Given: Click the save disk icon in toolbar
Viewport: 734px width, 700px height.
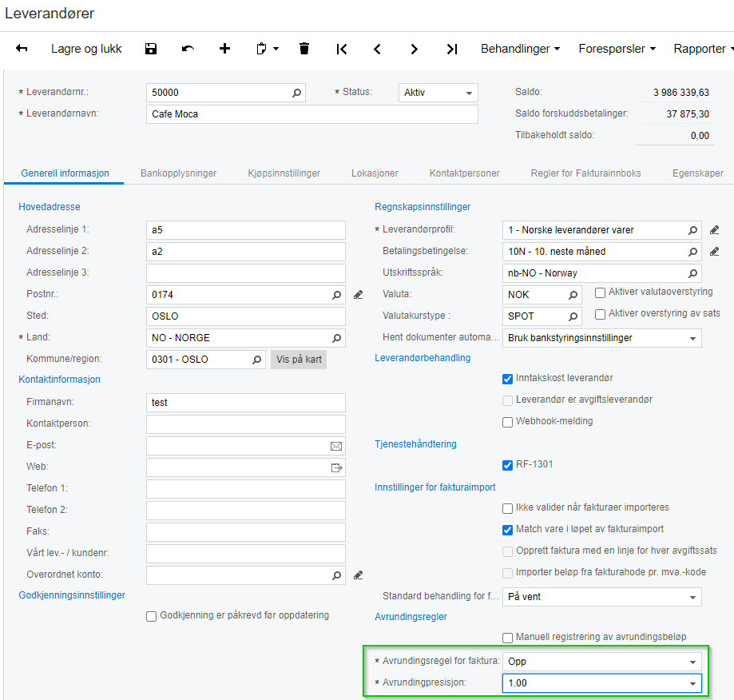Looking at the screenshot, I should click(151, 49).
